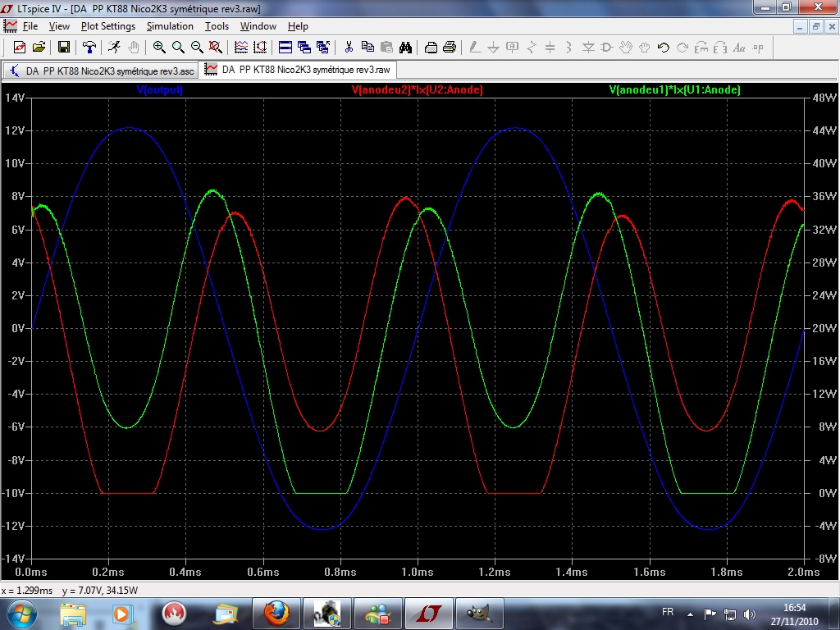Click the Place Inductor icon

tap(569, 48)
